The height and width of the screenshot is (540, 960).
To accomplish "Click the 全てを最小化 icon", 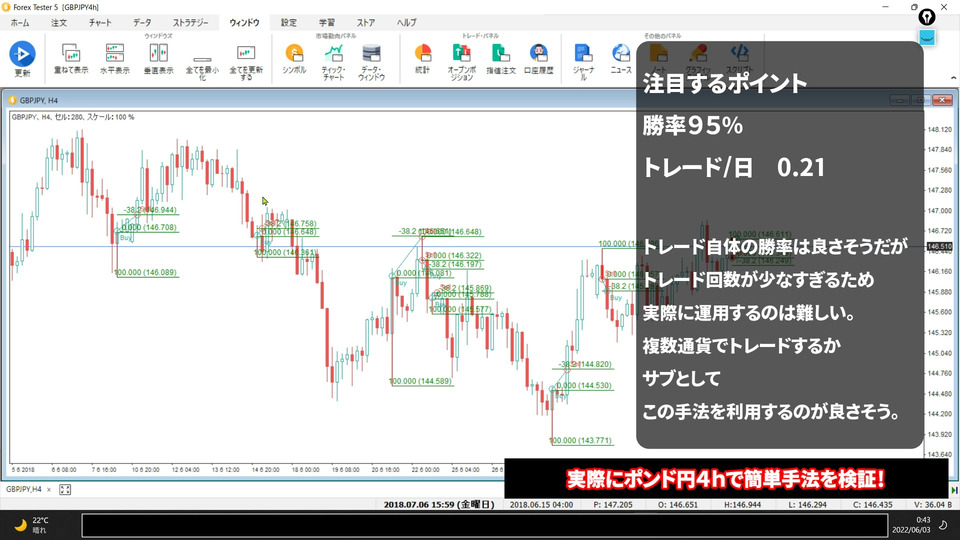I will [x=202, y=59].
